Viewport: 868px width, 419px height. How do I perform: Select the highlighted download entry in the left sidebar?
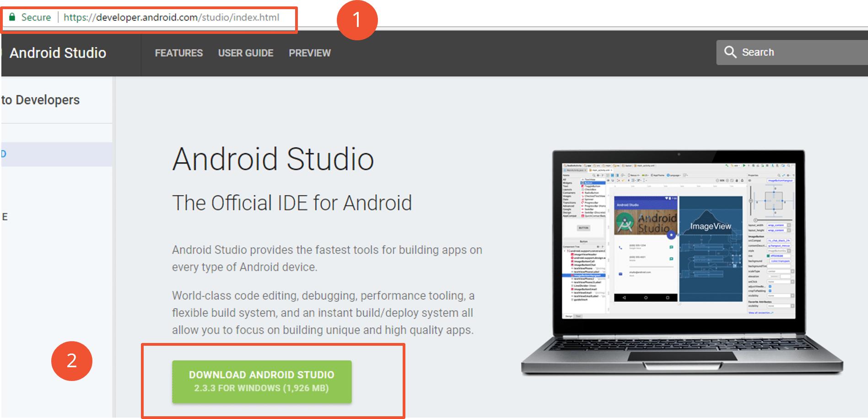coord(46,153)
